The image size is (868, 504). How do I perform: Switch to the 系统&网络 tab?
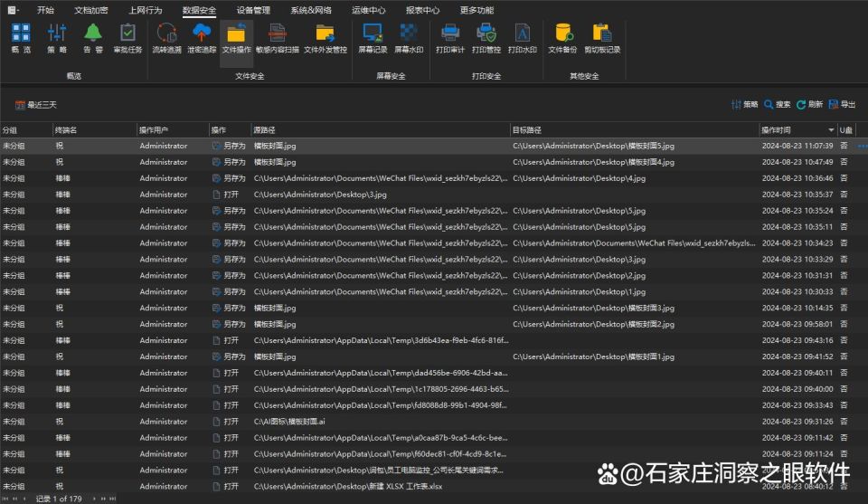[x=310, y=10]
